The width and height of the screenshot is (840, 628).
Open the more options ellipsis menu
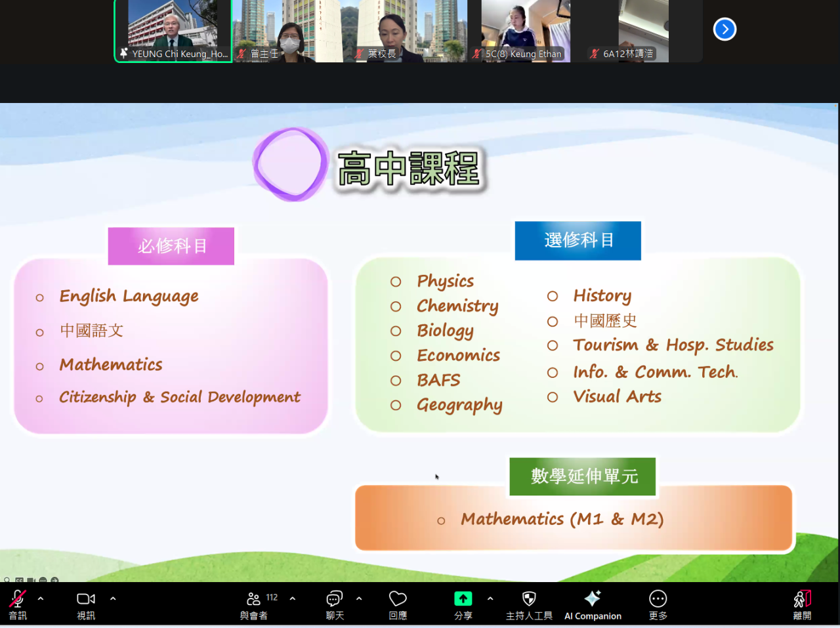tap(658, 599)
